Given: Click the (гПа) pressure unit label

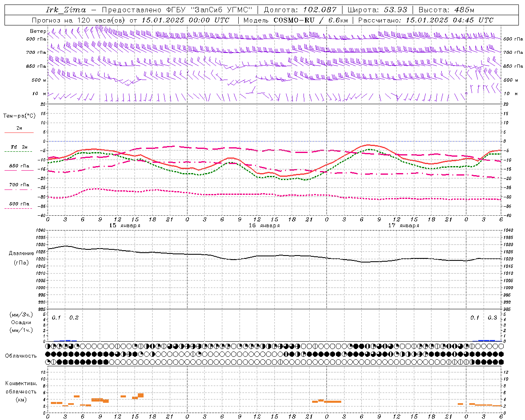Looking at the screenshot, I should [x=21, y=263].
